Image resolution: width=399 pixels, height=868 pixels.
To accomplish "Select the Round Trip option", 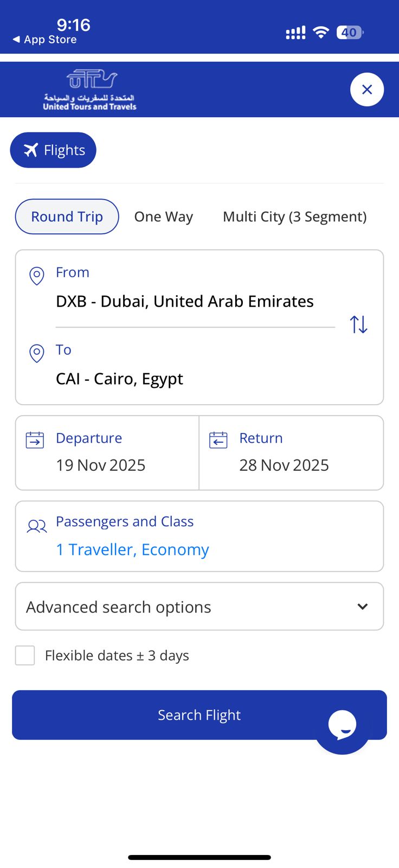I will [67, 216].
